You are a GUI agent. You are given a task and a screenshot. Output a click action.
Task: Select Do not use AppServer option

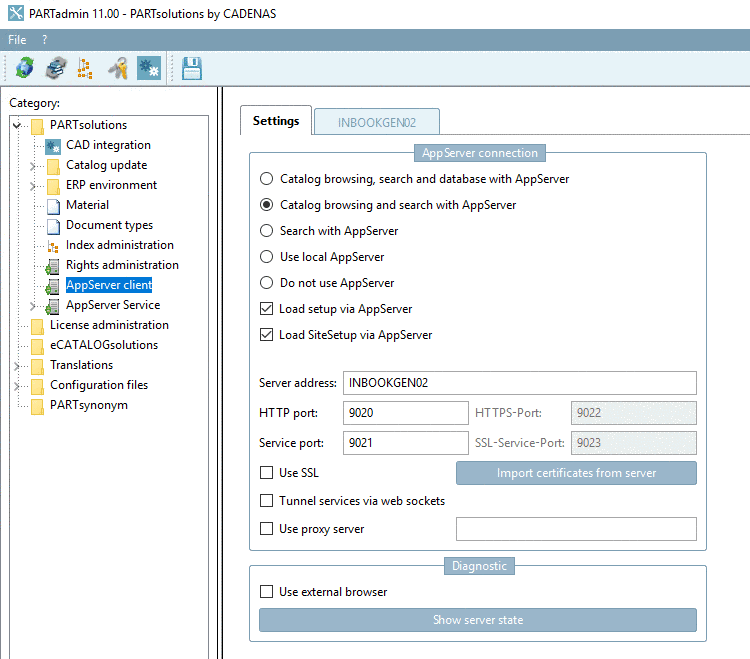266,283
